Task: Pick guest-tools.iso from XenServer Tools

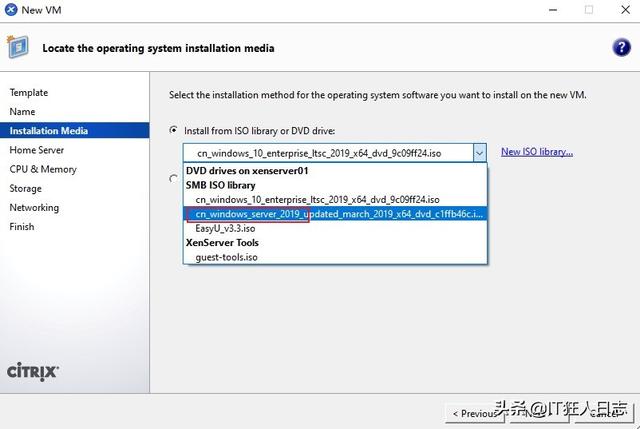Action: pos(335,257)
